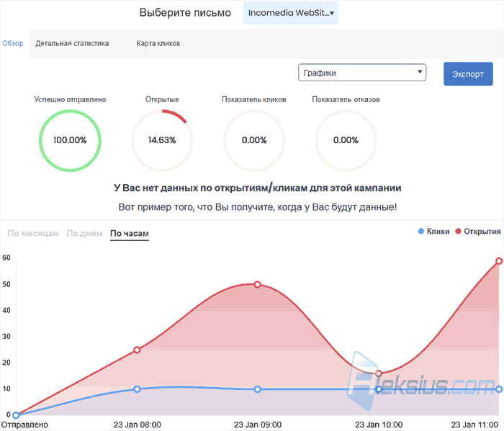504x431 pixels.
Task: Toggle the Открытия legend series
Action: point(478,231)
